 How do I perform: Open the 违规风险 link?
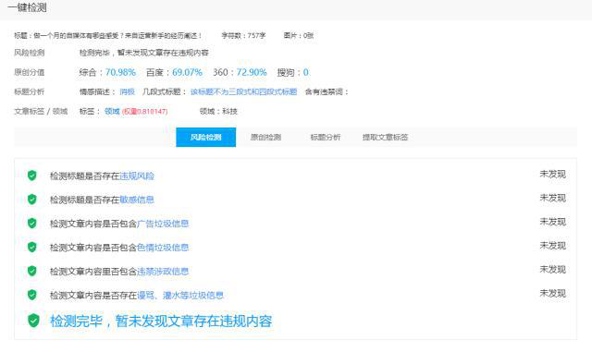pos(137,176)
